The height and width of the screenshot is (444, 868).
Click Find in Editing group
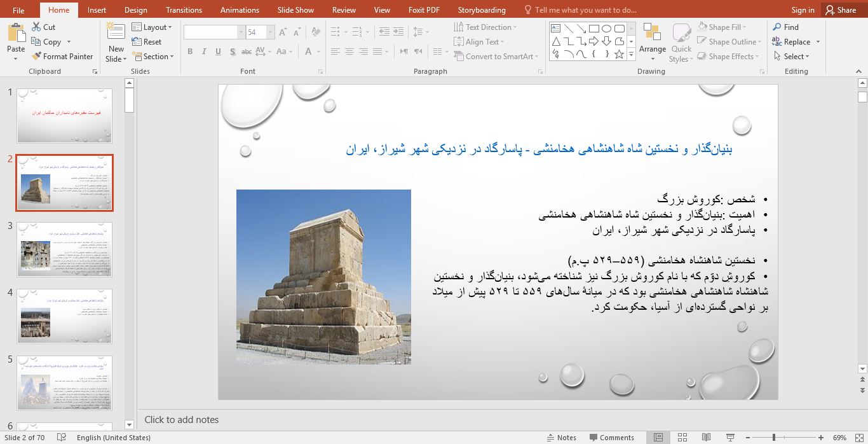click(785, 27)
